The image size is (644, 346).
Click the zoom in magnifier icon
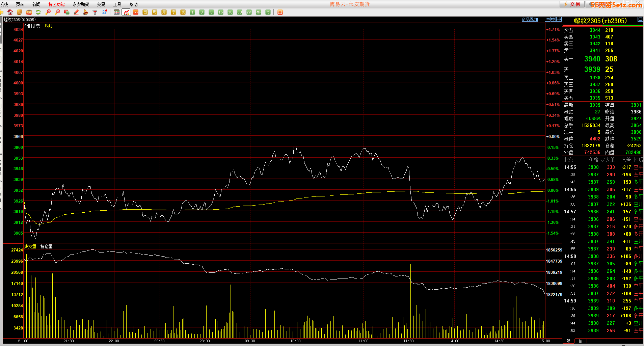pyautogui.click(x=48, y=12)
